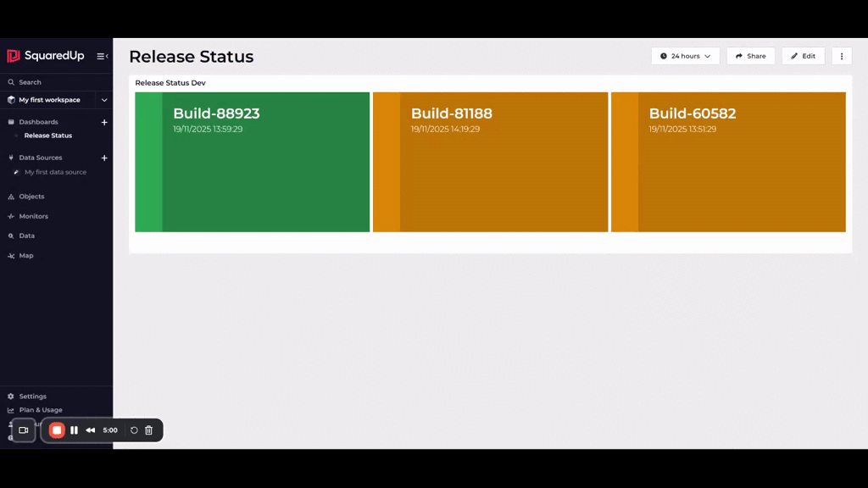
Task: Select My first data source
Action: (x=55, y=172)
